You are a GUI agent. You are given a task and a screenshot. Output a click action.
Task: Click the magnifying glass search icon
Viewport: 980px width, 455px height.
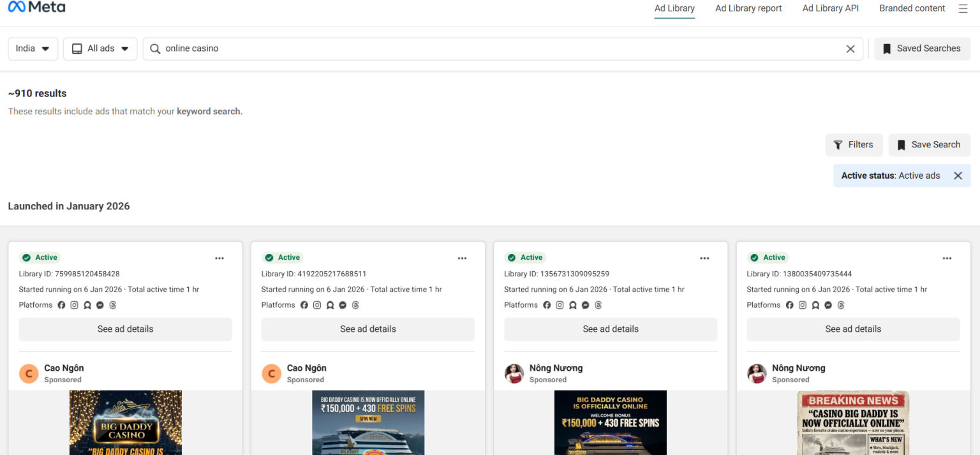point(154,48)
